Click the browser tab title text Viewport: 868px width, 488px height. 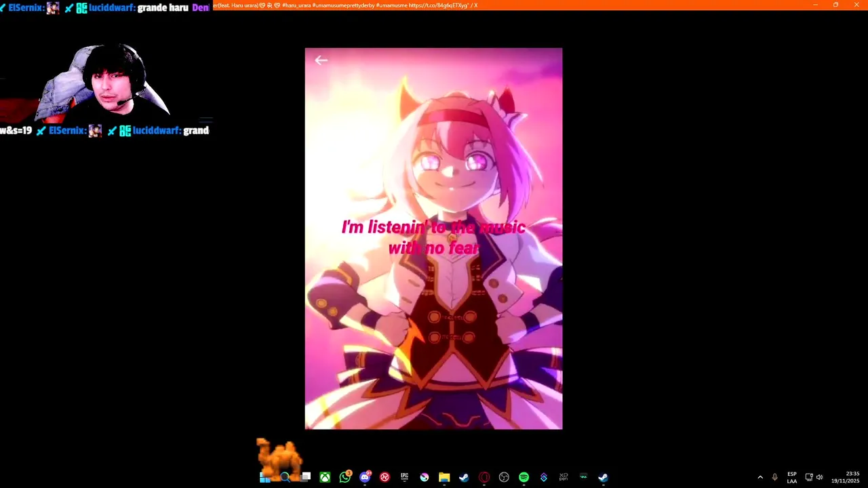click(x=345, y=5)
